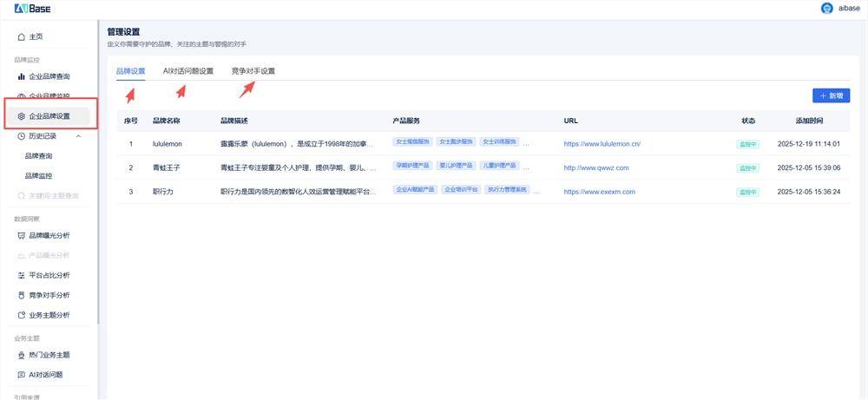868x400 pixels.
Task: Switch to the AI对话问题设置 tab
Action: coord(188,71)
